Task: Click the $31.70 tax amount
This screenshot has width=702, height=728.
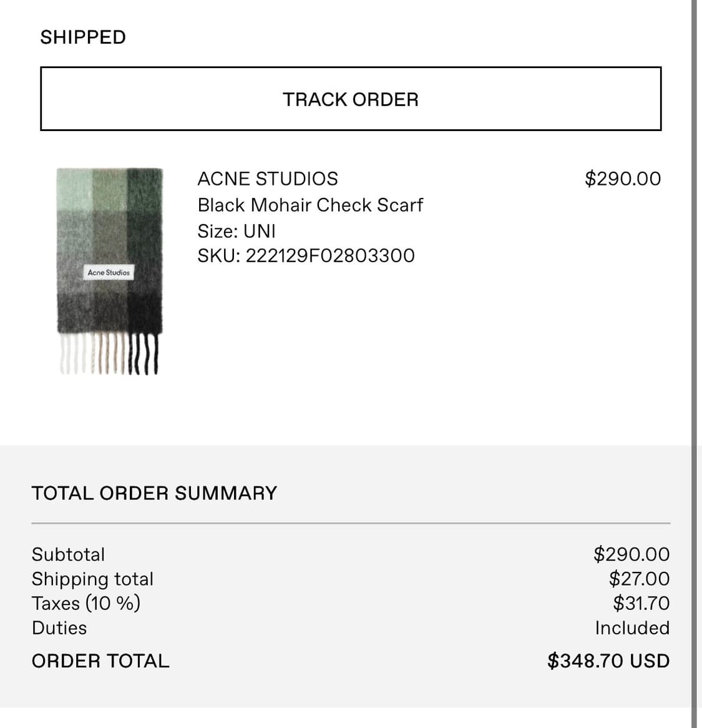Action: [x=641, y=604]
